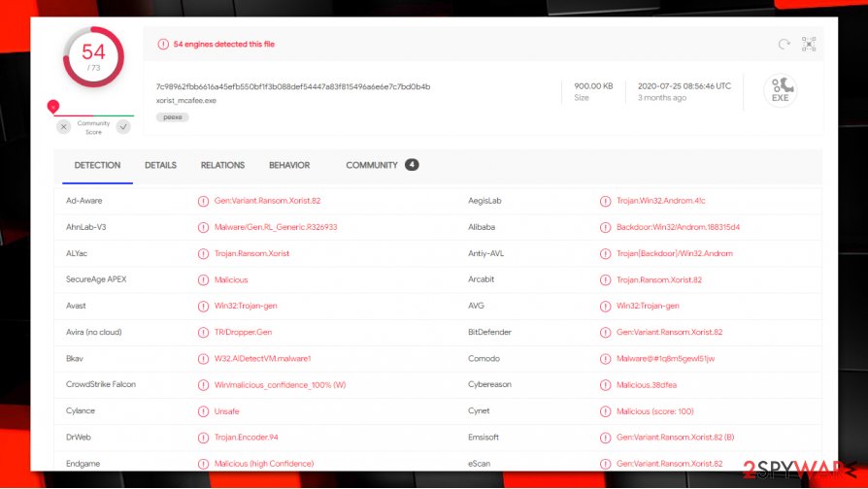Click warning icon in ALYac row

(x=203, y=254)
